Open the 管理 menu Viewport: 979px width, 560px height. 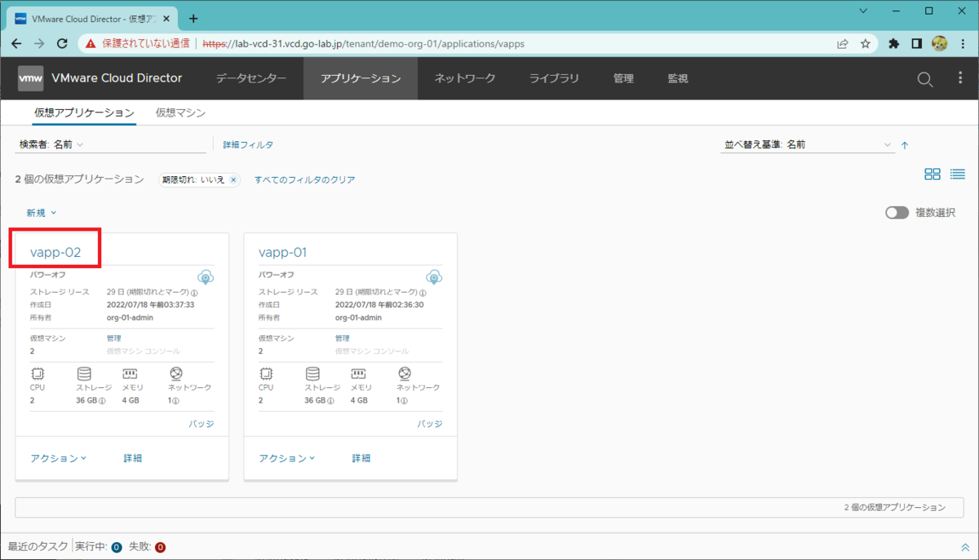(x=623, y=78)
